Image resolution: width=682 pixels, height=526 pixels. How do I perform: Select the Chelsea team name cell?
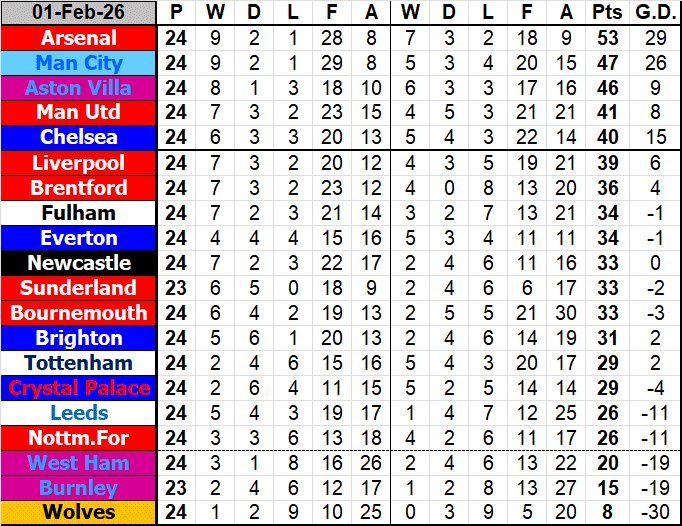(79, 137)
